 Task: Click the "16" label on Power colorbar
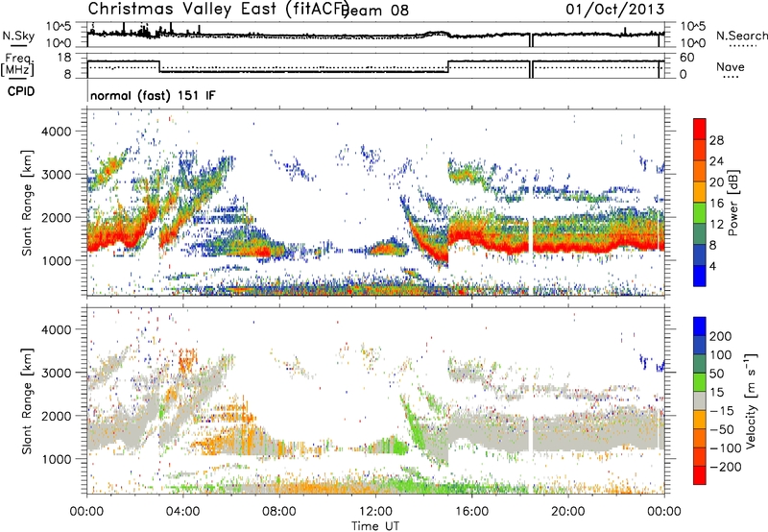[716, 204]
